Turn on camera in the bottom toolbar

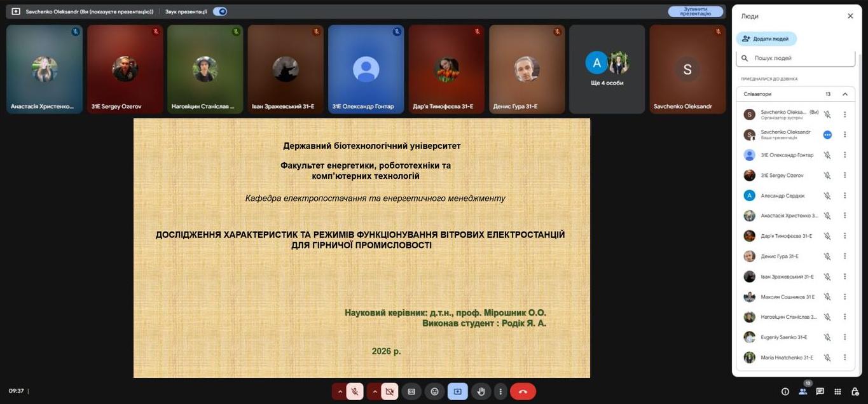click(x=389, y=392)
